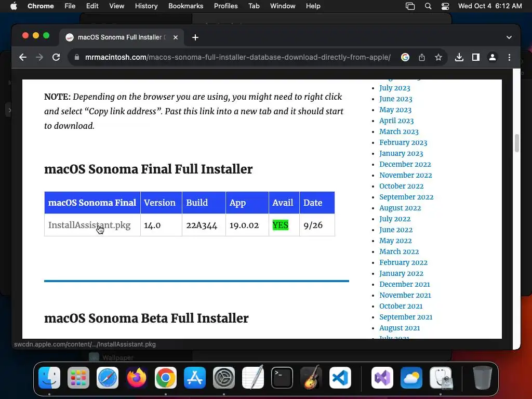Open Visual Studio from the Dock
The height and width of the screenshot is (399, 532).
(x=382, y=378)
